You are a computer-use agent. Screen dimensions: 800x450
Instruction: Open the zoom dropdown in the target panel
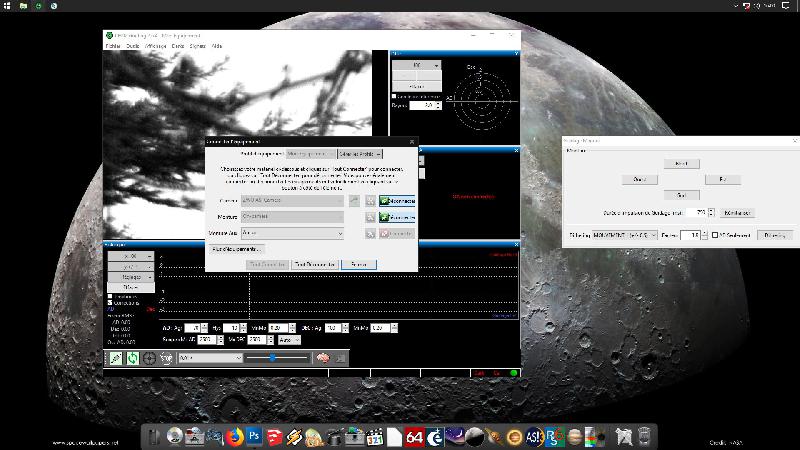pyautogui.click(x=416, y=65)
